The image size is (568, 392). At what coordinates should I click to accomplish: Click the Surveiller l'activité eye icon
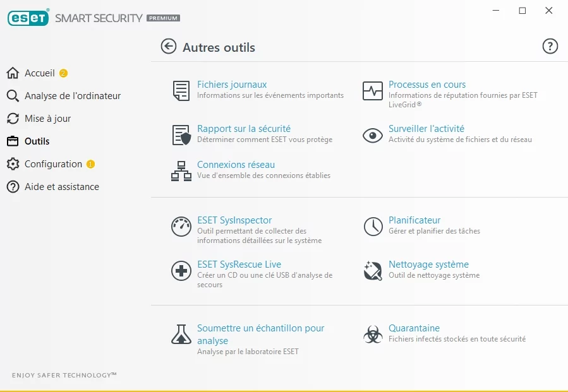372,135
